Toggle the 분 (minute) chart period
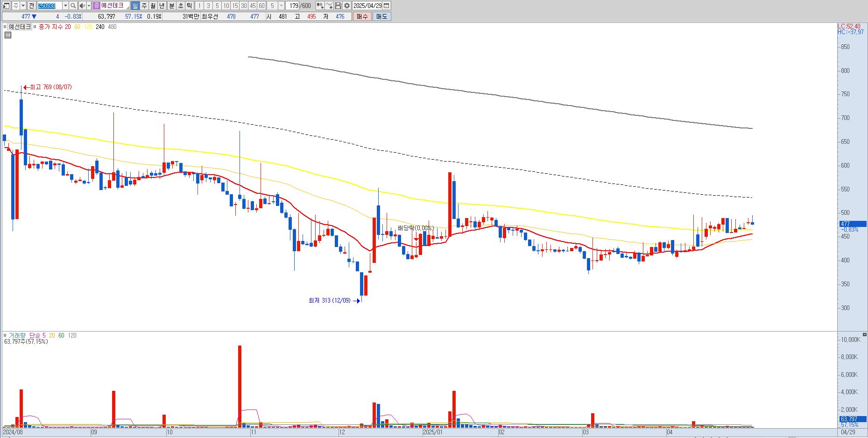868x438 pixels. click(x=171, y=6)
